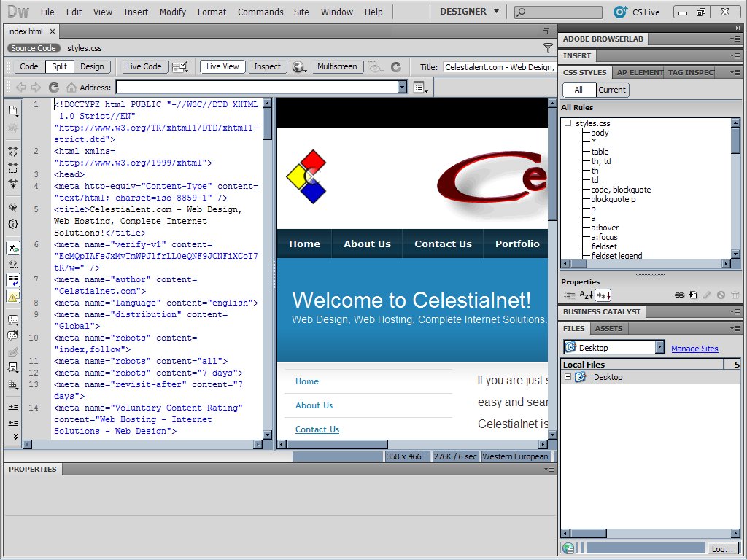Image resolution: width=747 pixels, height=560 pixels.
Task: Click the search field in application bar
Action: click(x=558, y=12)
